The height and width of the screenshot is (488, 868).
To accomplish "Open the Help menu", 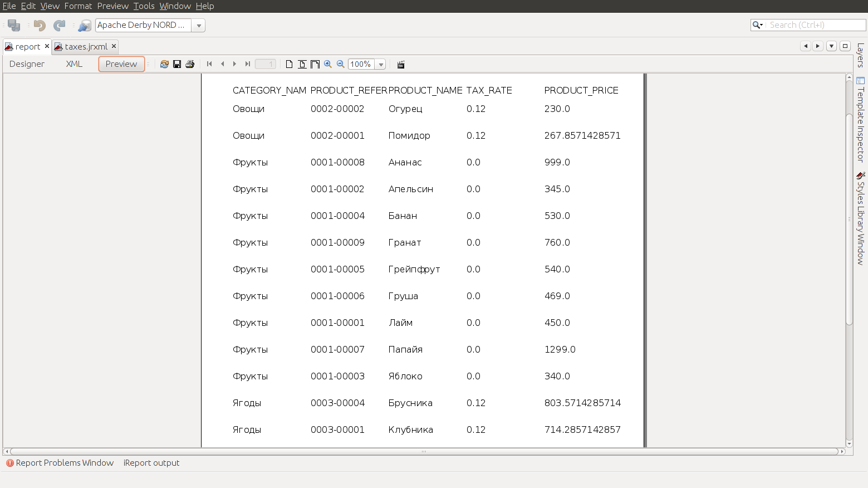I will [205, 6].
